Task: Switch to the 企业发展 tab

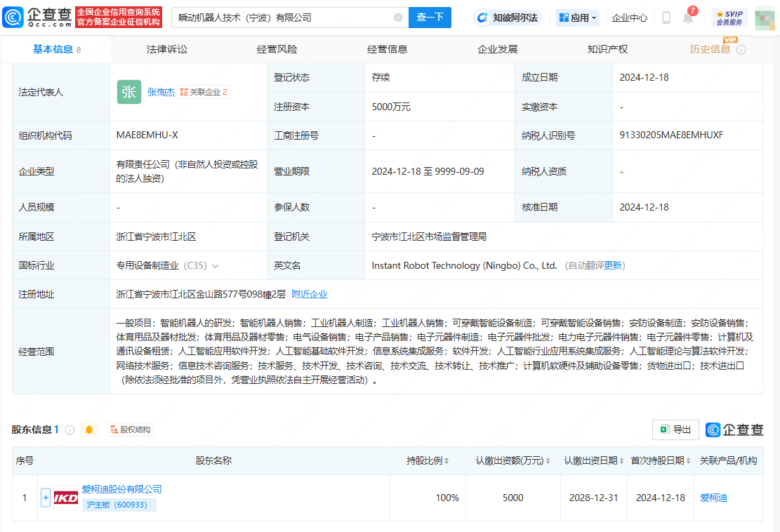Action: tap(498, 49)
